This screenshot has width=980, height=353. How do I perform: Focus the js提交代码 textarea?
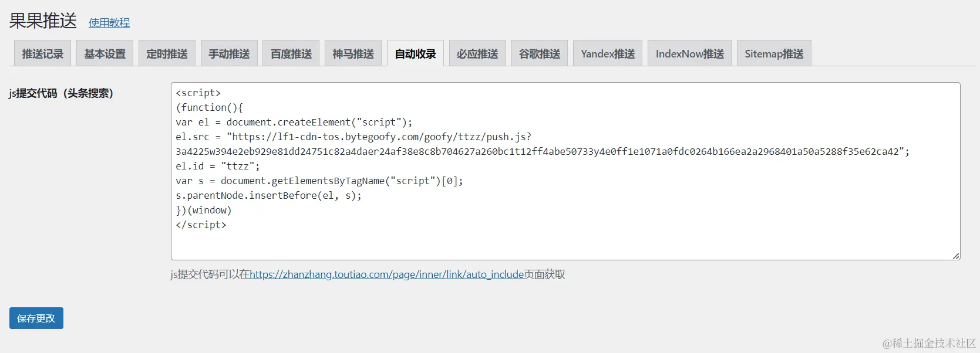pos(565,171)
